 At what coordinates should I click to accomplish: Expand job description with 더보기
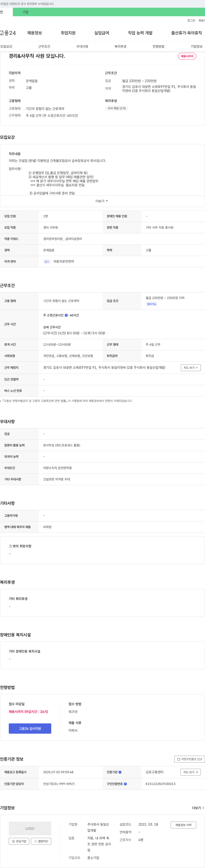tap(102, 201)
